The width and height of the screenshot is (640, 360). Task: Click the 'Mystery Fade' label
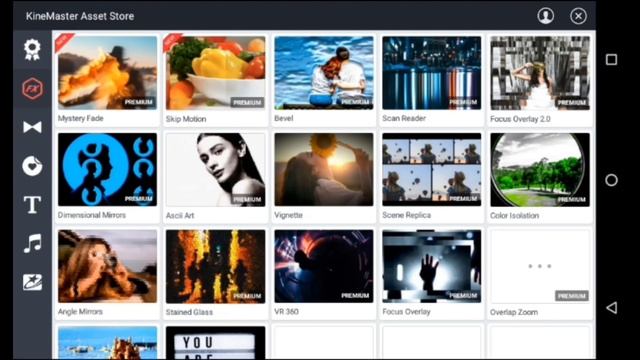[x=80, y=118]
